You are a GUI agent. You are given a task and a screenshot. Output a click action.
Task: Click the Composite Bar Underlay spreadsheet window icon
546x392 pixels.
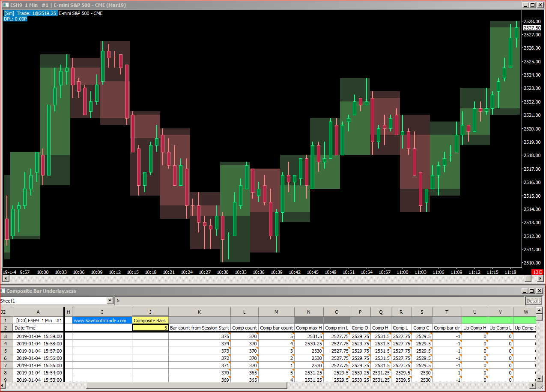click(3, 291)
